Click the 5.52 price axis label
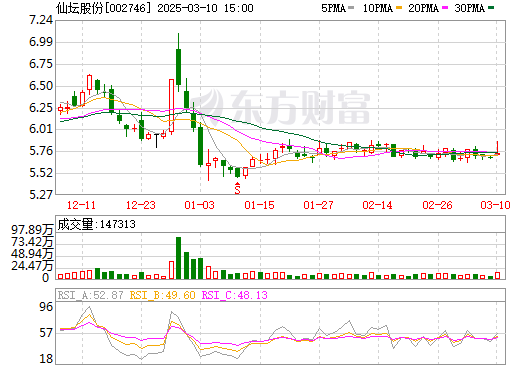The width and height of the screenshot is (520, 365). [x=41, y=173]
